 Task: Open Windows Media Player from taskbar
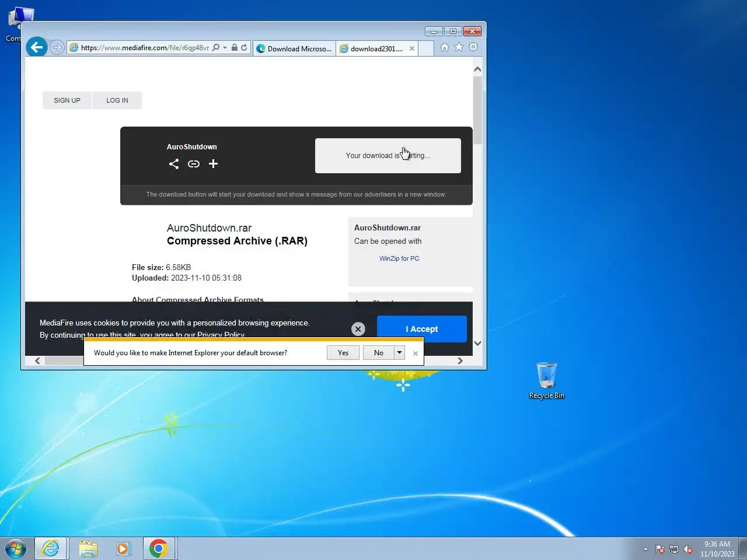point(123,548)
